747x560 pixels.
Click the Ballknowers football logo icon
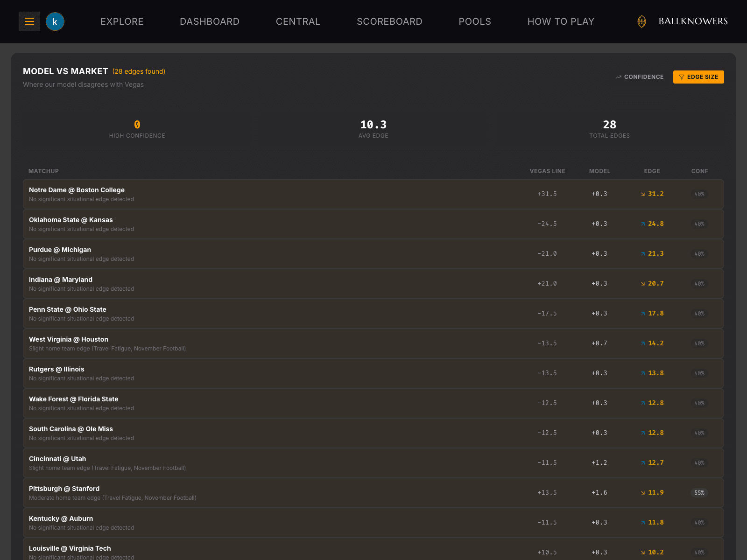click(x=642, y=21)
